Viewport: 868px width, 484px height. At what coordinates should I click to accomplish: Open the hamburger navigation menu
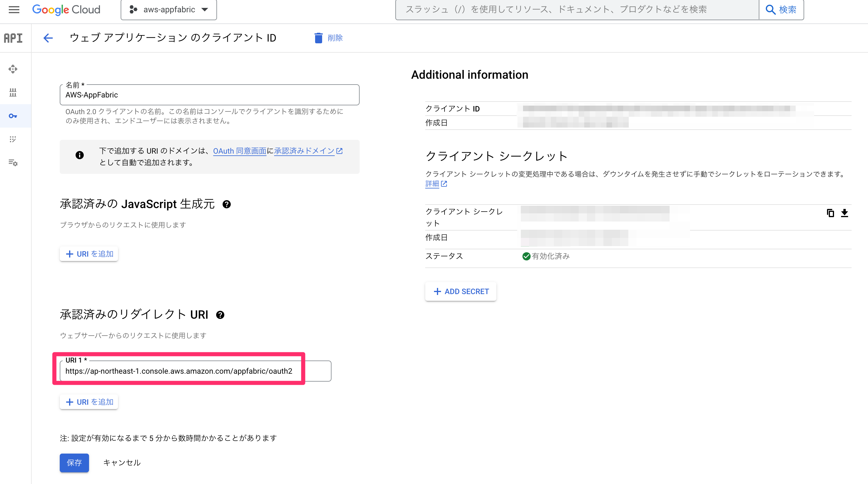14,9
